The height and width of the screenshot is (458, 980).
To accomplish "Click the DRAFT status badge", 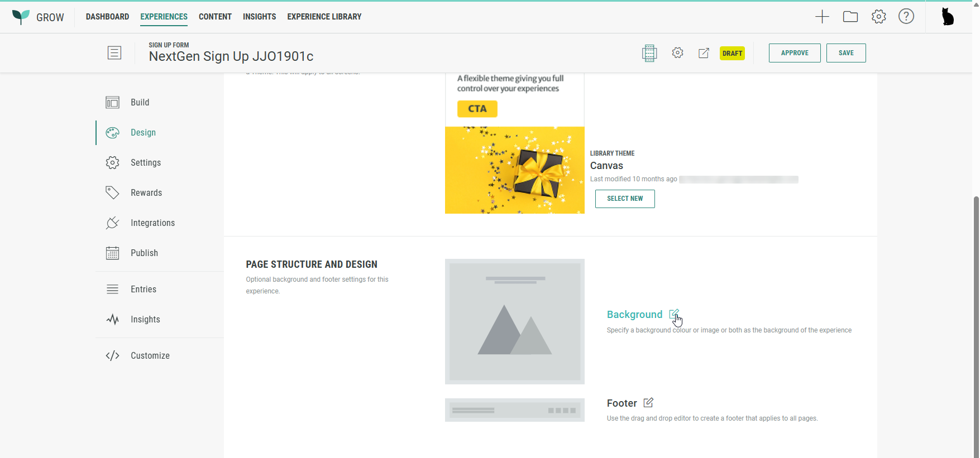I will pos(732,53).
